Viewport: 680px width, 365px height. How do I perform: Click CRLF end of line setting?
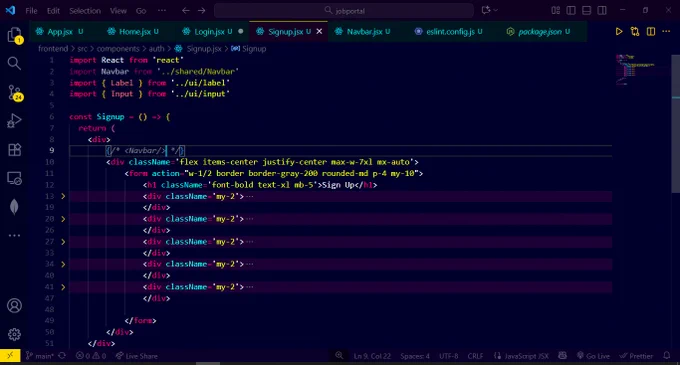(475, 356)
